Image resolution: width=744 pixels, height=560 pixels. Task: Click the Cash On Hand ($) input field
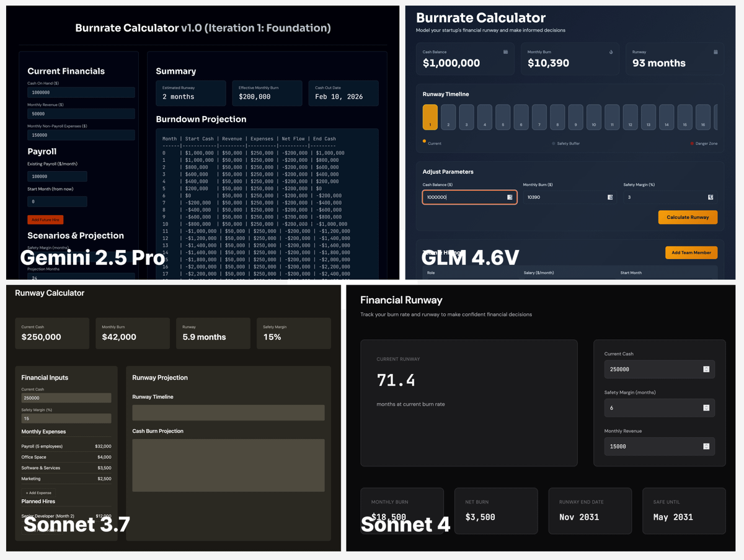pos(81,92)
